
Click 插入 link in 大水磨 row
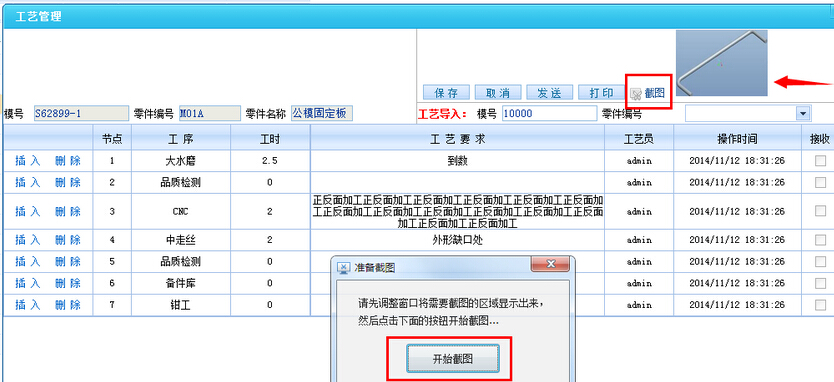click(28, 161)
